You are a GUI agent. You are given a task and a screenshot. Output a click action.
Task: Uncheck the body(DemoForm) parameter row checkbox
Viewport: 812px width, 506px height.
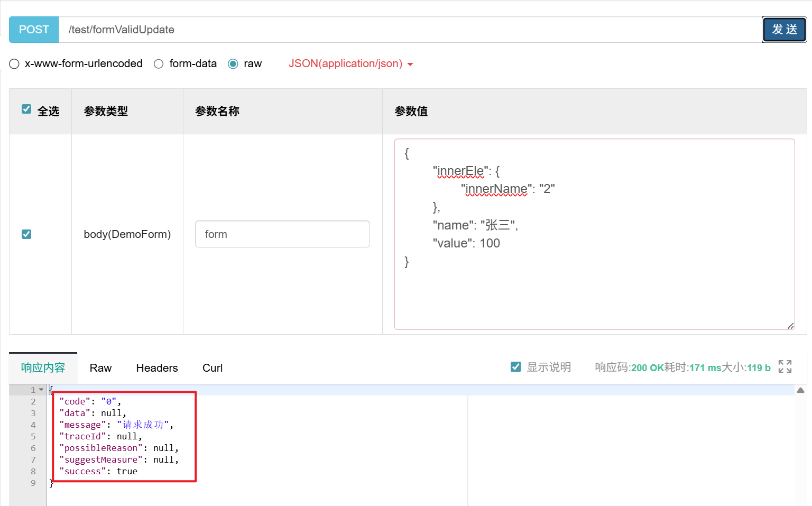[x=26, y=234]
